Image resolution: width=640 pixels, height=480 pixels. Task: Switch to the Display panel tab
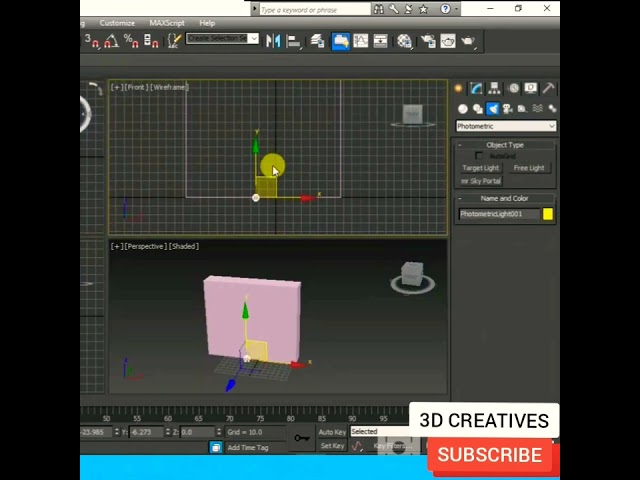(531, 88)
